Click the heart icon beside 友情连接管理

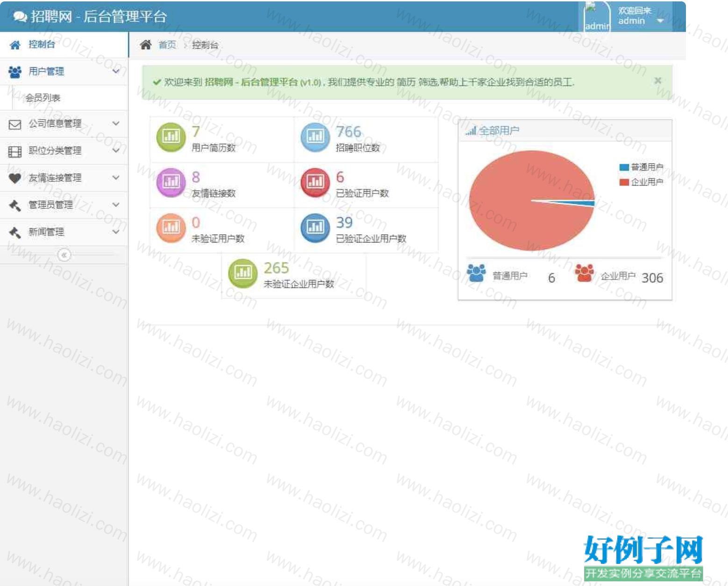click(x=15, y=178)
